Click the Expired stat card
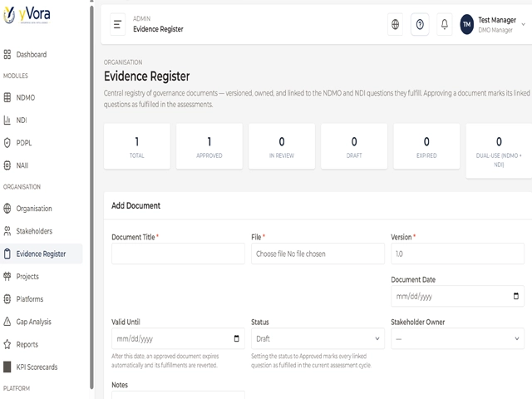 point(426,146)
